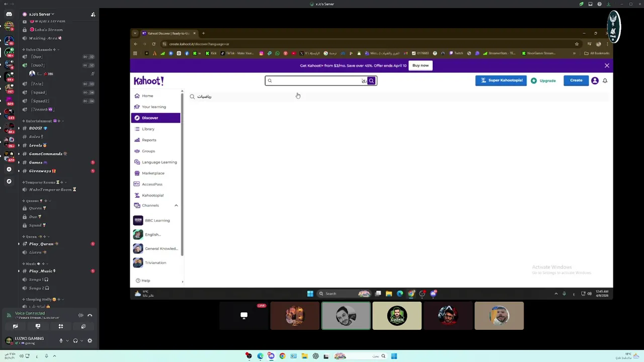Screen dimensions: 644x362
Task: Open the BBC Learning channel
Action: (x=155, y=220)
